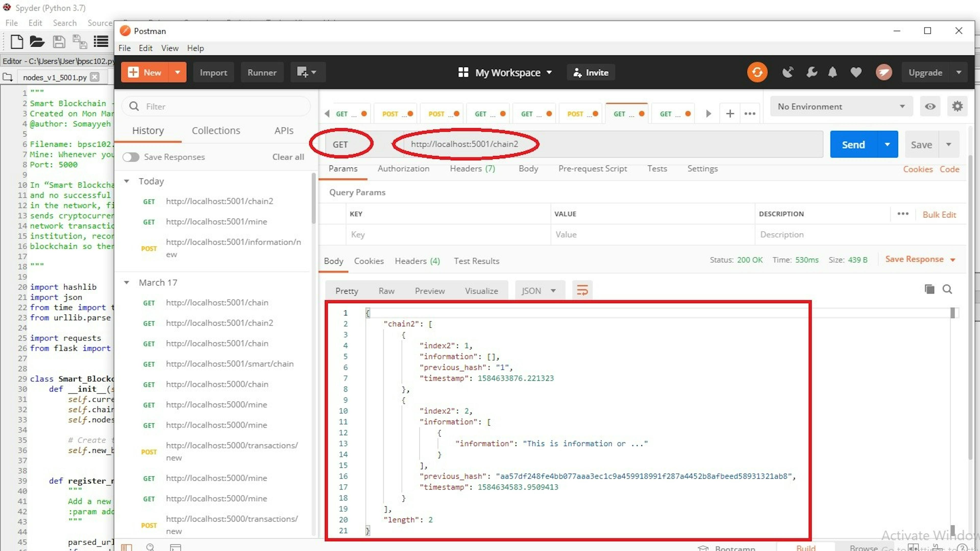The image size is (980, 551).
Task: Open the Save button dropdown arrow
Action: pyautogui.click(x=949, y=144)
